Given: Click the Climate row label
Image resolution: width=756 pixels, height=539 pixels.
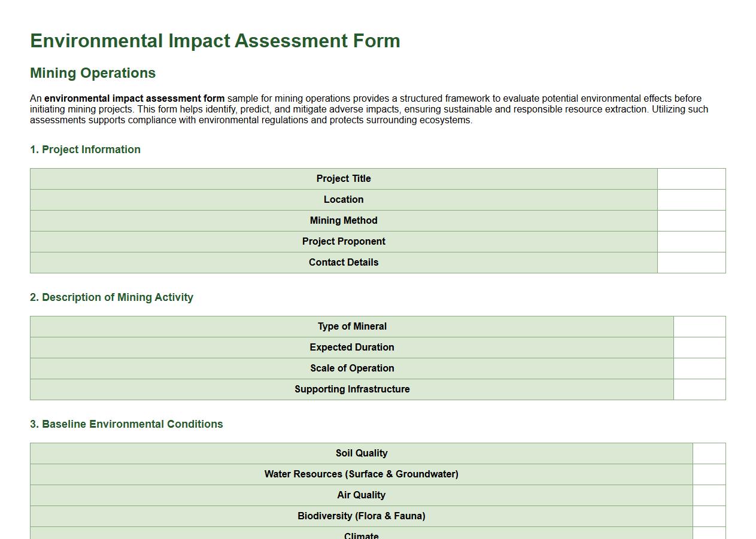Looking at the screenshot, I should pos(361,534).
